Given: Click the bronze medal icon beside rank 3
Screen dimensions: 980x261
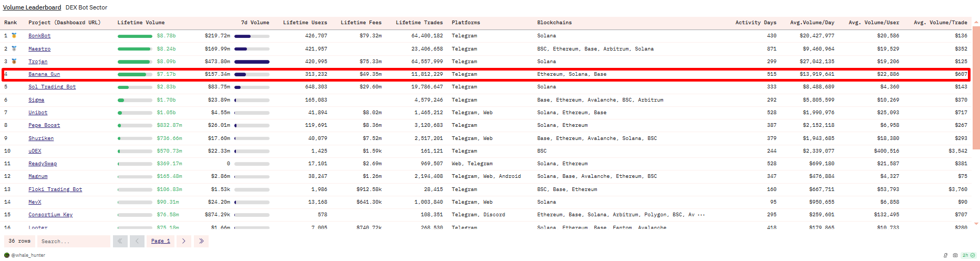Looking at the screenshot, I should click(x=14, y=61).
